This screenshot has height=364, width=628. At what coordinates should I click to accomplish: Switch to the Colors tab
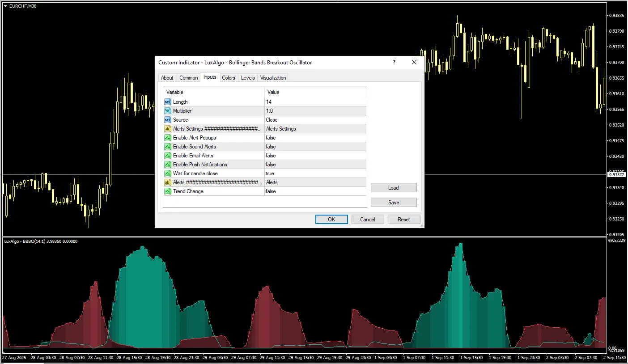click(x=229, y=77)
